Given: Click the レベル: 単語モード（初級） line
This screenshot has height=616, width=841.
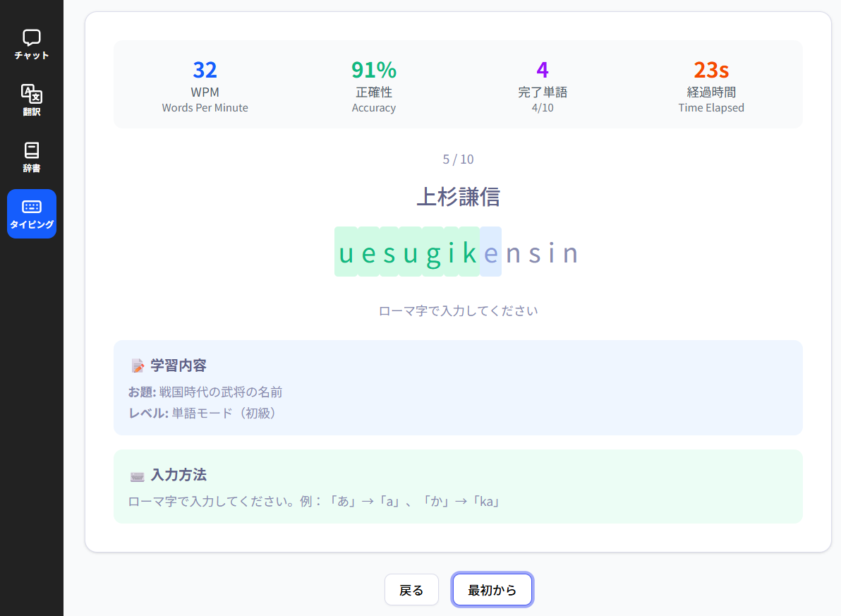Looking at the screenshot, I should 204,413.
